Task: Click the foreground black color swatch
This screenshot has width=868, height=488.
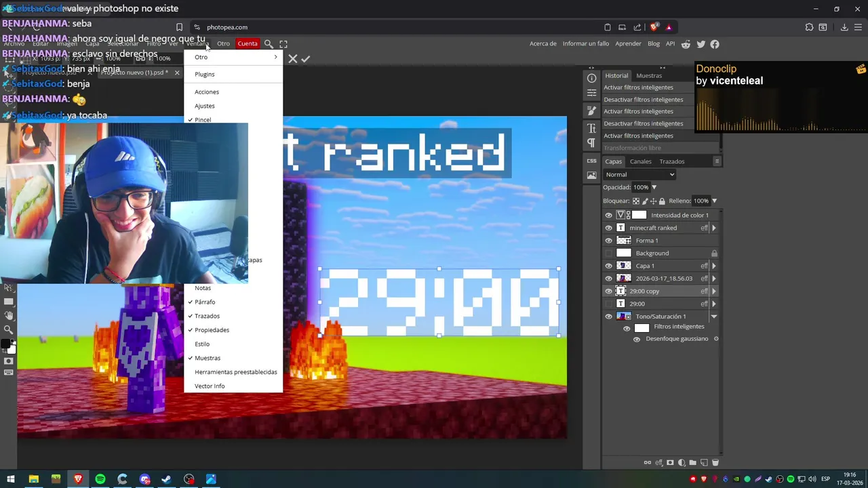Action: click(6, 344)
